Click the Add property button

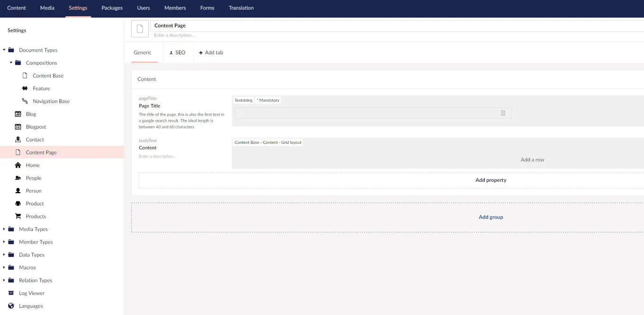(x=491, y=180)
